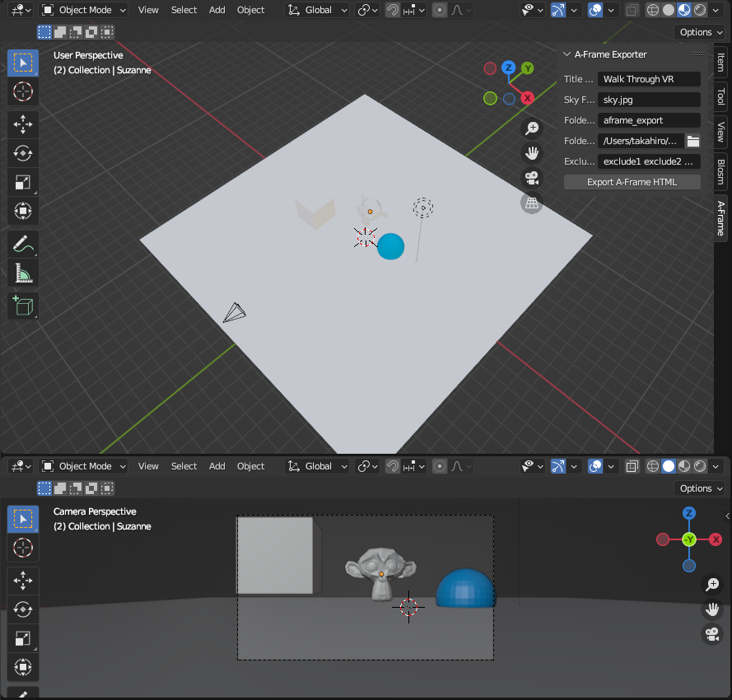Select the Scale tool
732x700 pixels.
22,182
